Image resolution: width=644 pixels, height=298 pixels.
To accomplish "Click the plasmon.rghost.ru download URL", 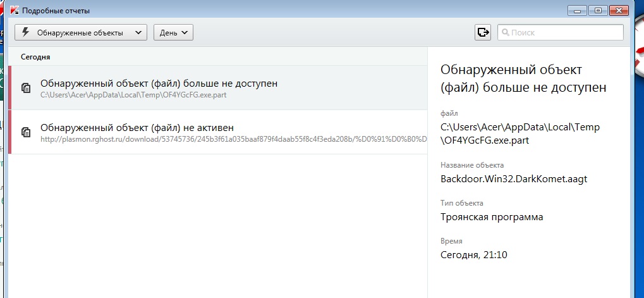I will (x=228, y=138).
